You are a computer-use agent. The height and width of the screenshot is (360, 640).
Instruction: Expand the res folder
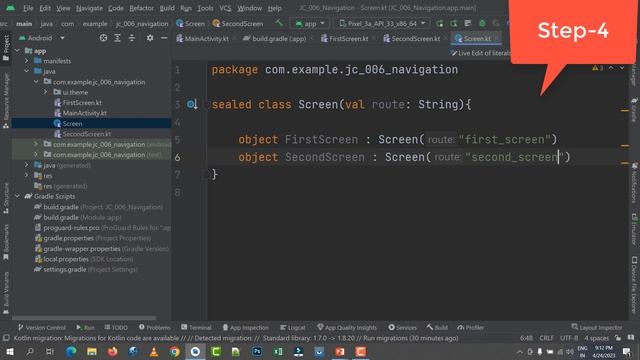(x=27, y=176)
